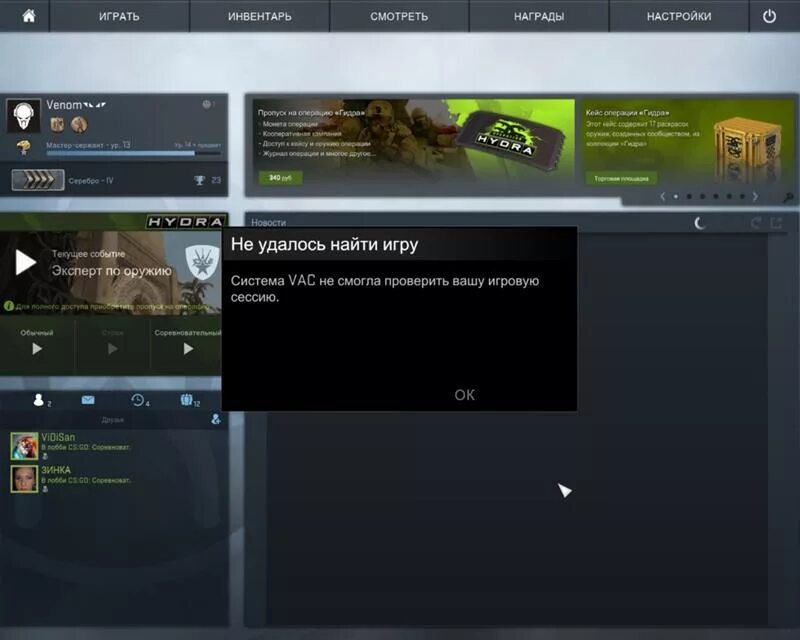Open the invites envelope tab

pyautogui.click(x=88, y=400)
